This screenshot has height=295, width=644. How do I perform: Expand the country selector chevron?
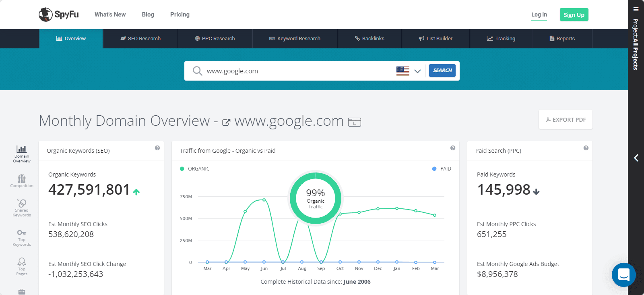[x=417, y=71]
